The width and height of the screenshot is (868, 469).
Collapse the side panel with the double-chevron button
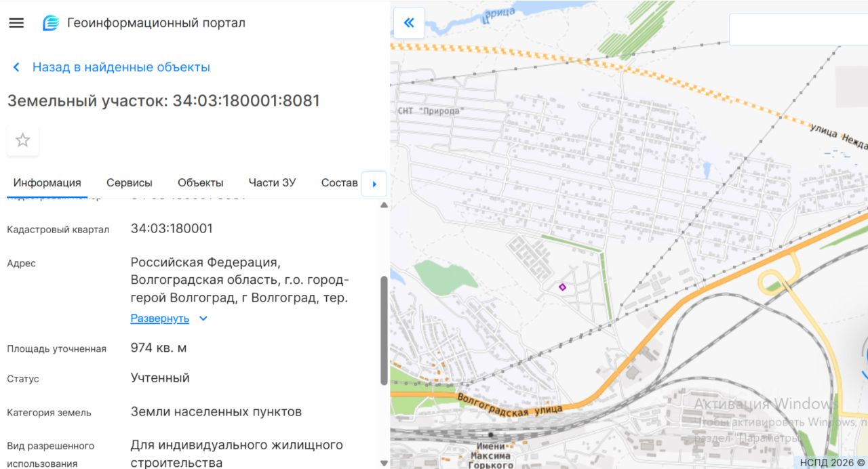click(x=409, y=23)
